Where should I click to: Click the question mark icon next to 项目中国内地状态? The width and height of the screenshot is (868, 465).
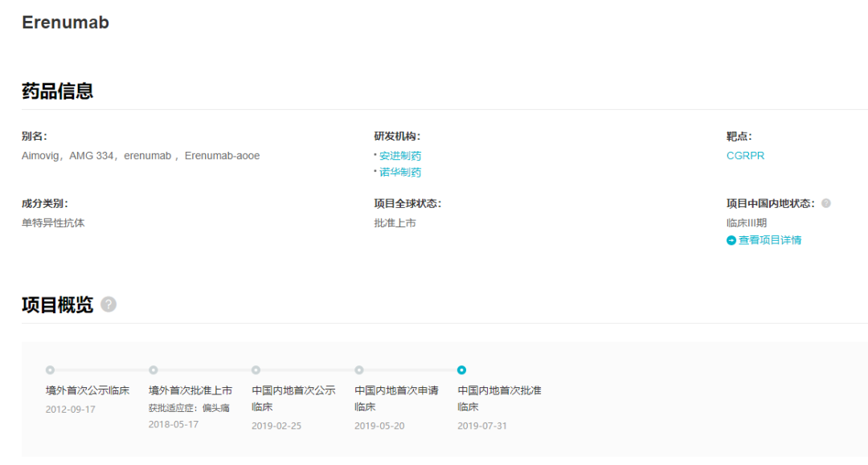825,204
